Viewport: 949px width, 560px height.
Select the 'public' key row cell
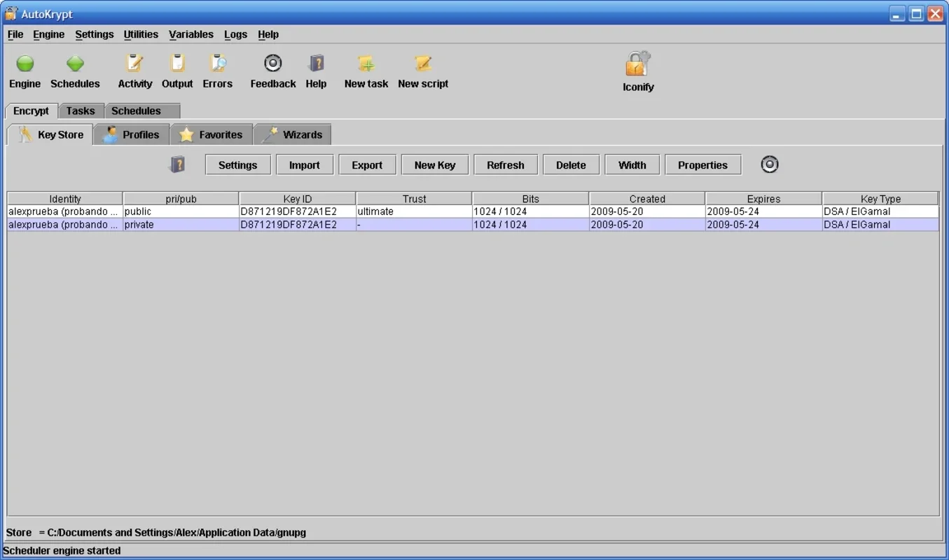pos(181,211)
